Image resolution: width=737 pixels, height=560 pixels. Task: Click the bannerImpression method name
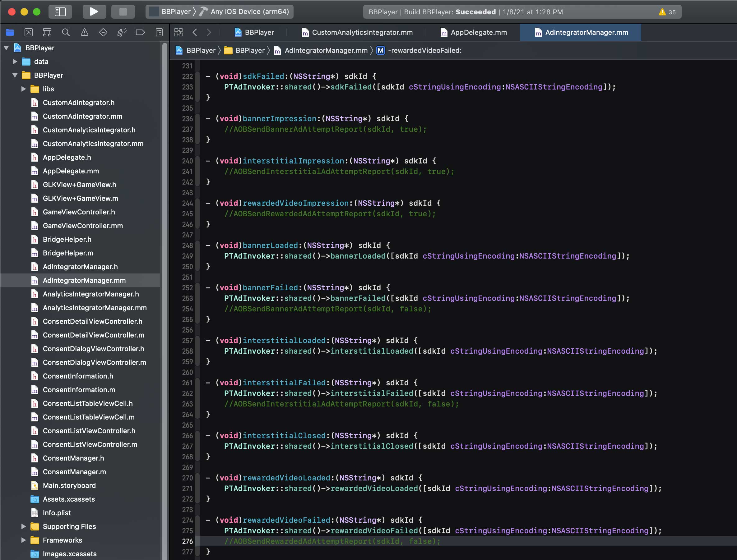[x=279, y=119]
